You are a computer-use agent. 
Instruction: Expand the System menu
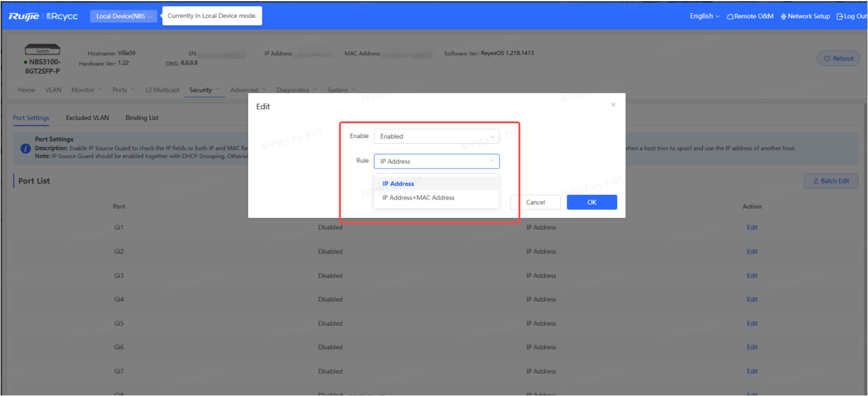point(341,90)
